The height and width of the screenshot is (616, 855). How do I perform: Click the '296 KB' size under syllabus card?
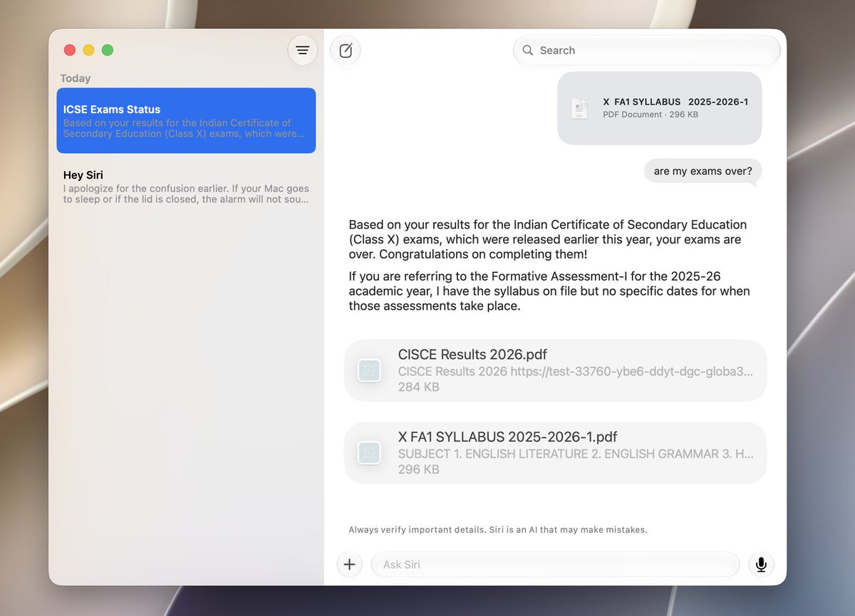click(419, 470)
